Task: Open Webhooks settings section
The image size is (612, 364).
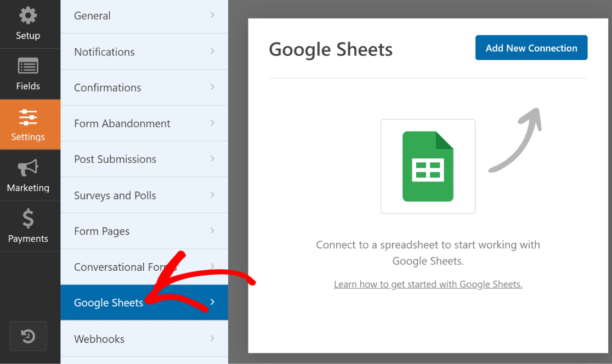Action: tap(144, 339)
